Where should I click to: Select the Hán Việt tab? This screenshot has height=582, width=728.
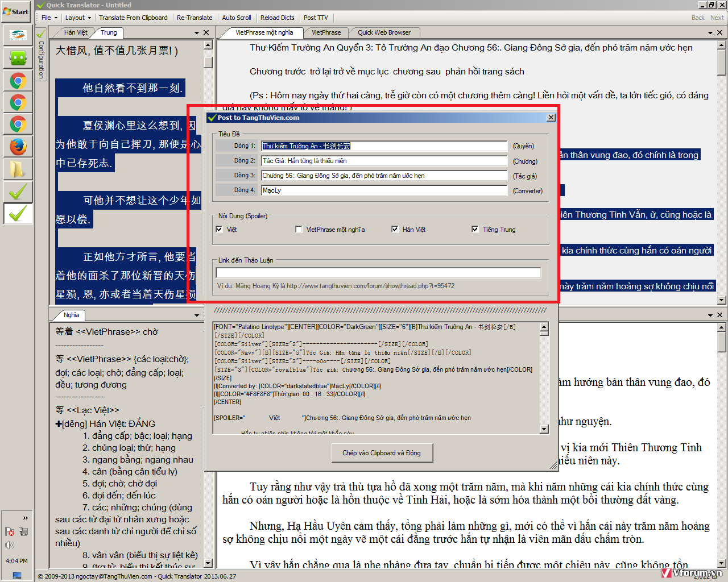76,32
